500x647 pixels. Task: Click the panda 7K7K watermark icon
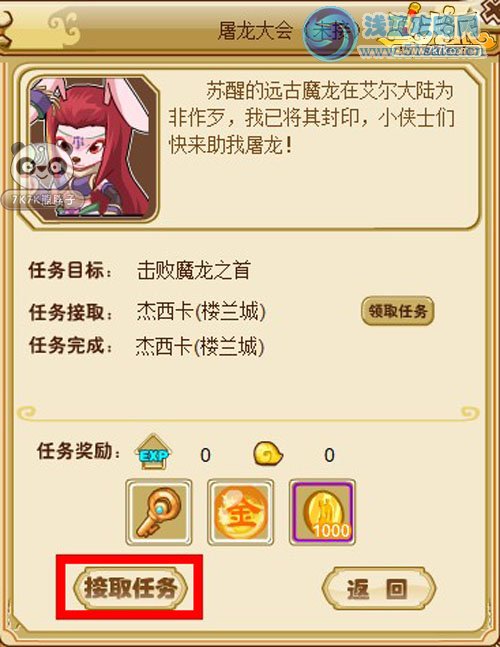[x=41, y=177]
